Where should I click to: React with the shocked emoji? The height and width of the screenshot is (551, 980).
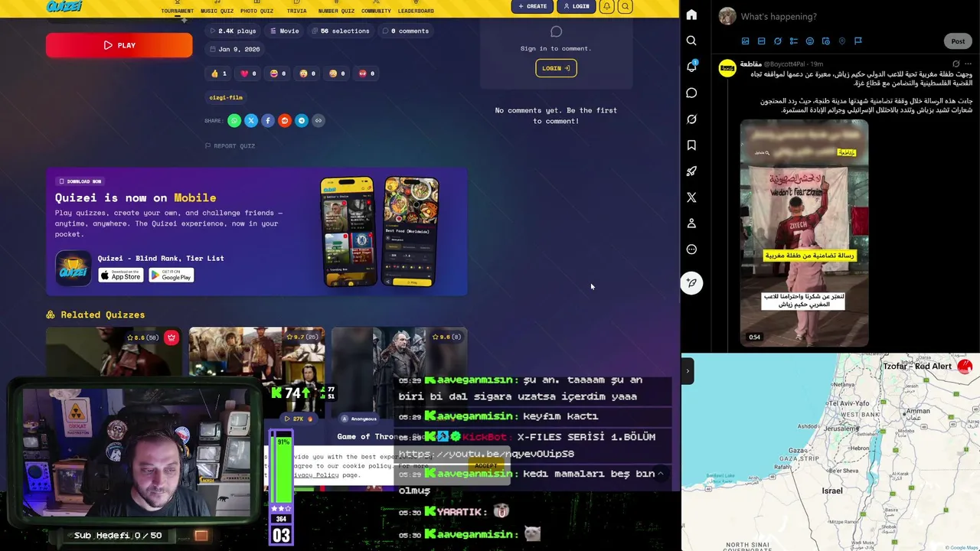308,73
